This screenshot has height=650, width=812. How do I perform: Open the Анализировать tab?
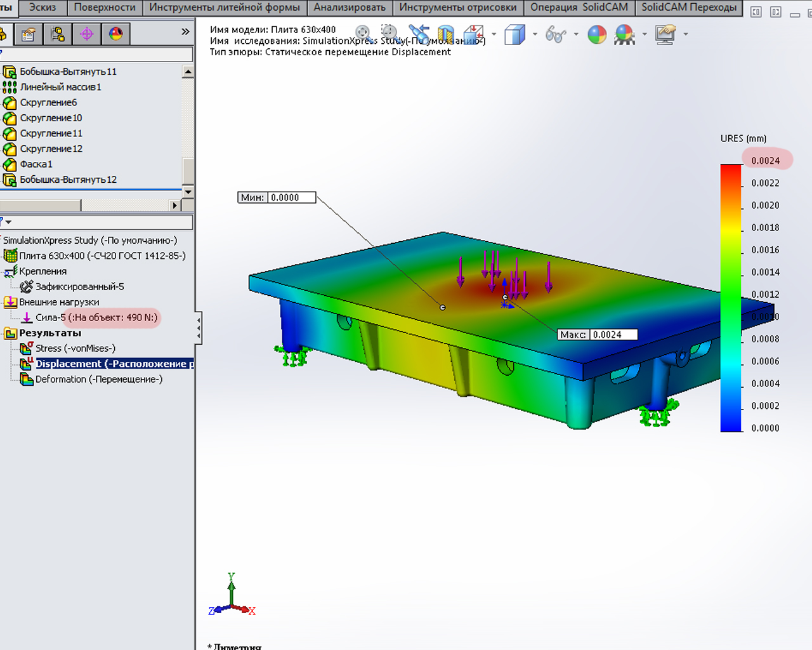click(350, 8)
